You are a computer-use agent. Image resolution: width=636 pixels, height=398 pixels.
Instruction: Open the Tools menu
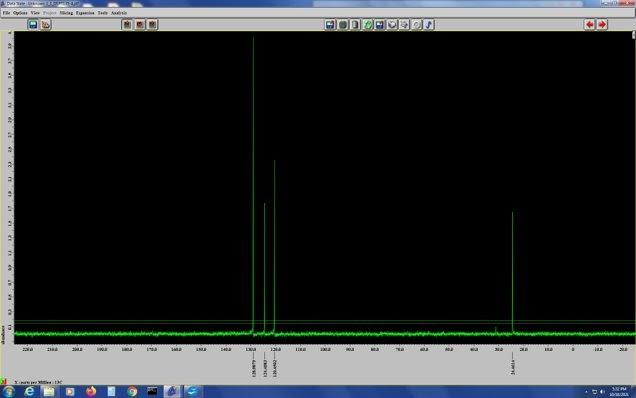click(102, 13)
